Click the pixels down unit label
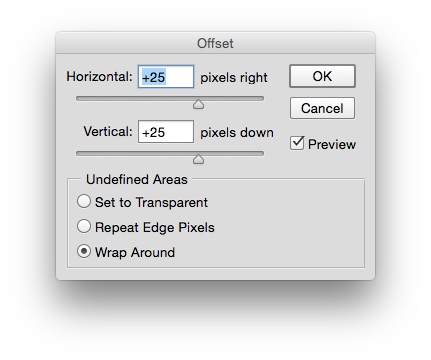 point(237,132)
